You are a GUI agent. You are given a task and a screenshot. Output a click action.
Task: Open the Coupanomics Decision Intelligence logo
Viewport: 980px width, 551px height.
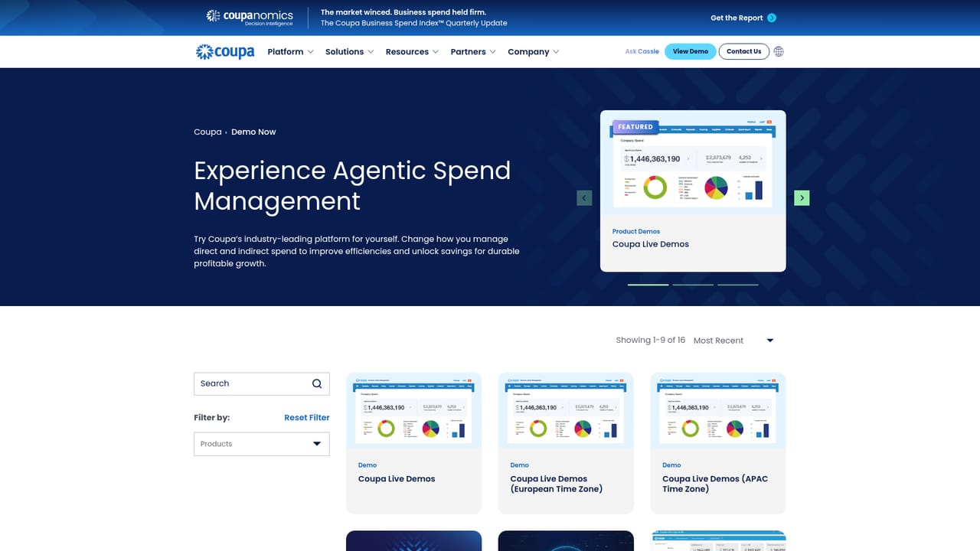tap(250, 18)
